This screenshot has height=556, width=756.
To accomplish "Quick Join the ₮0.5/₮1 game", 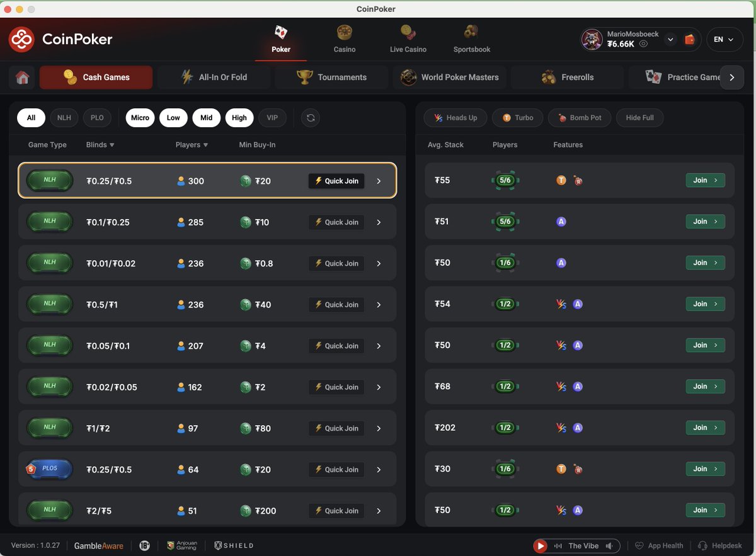I will pos(336,305).
